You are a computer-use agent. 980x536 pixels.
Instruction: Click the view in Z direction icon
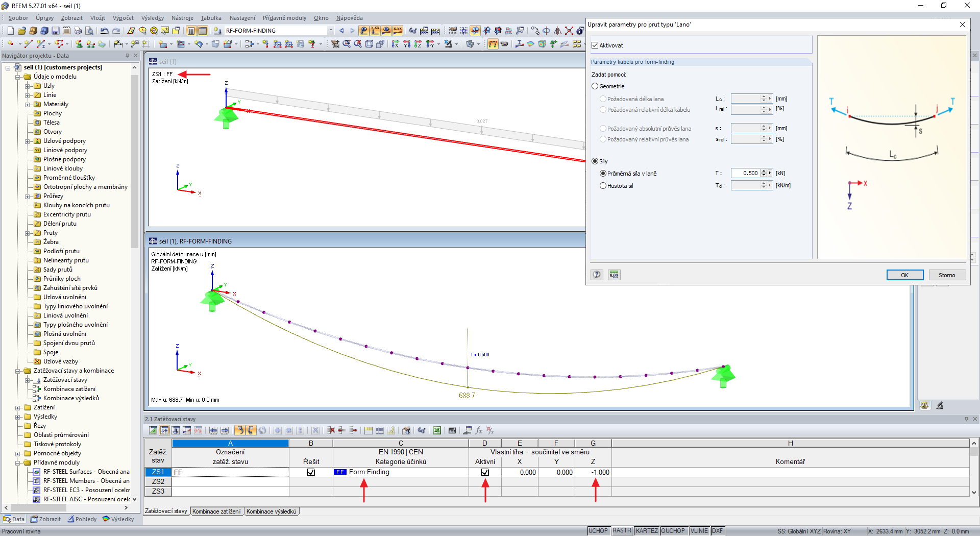(418, 44)
